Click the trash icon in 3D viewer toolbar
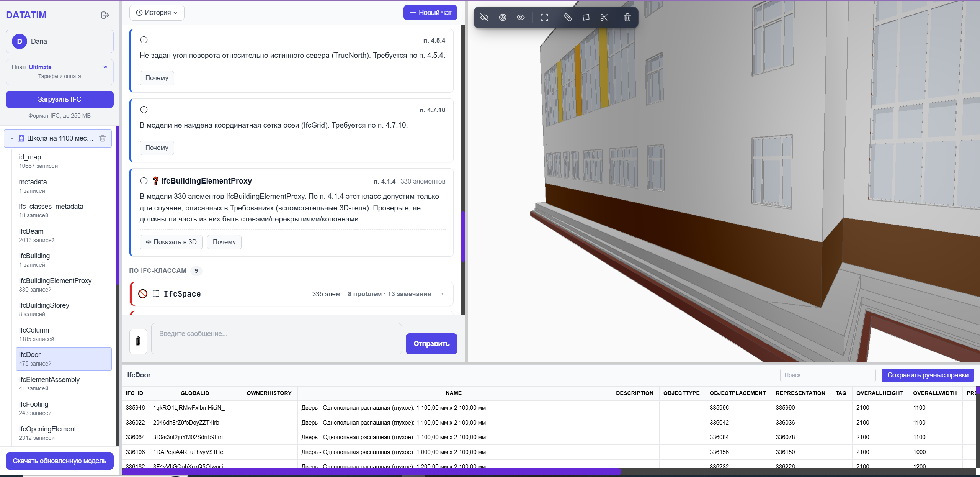The width and height of the screenshot is (980, 477). 627,17
